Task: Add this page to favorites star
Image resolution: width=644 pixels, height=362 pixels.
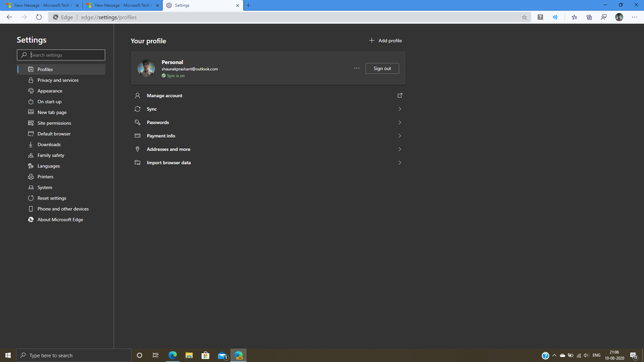Action: point(524,17)
